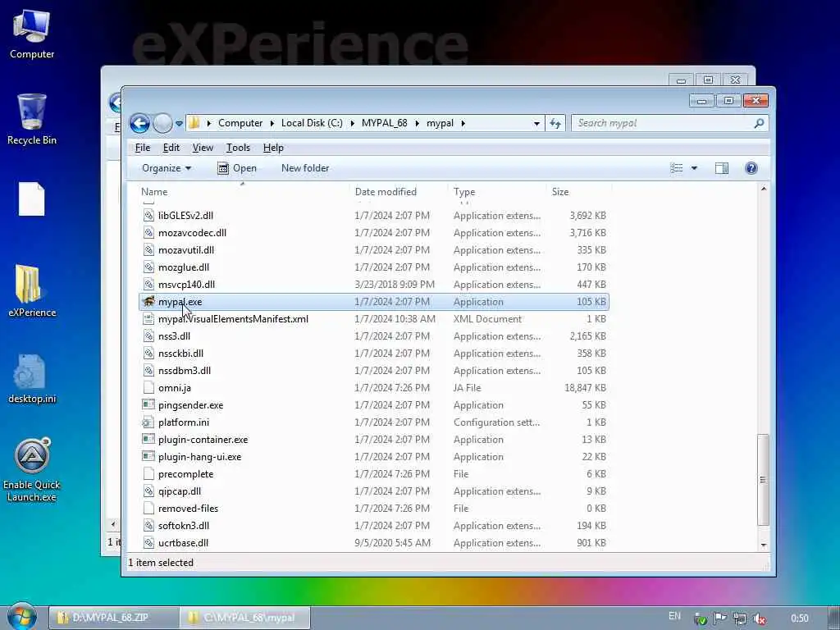This screenshot has height=630, width=840.
Task: Click the EN language indicator
Action: pos(674,616)
